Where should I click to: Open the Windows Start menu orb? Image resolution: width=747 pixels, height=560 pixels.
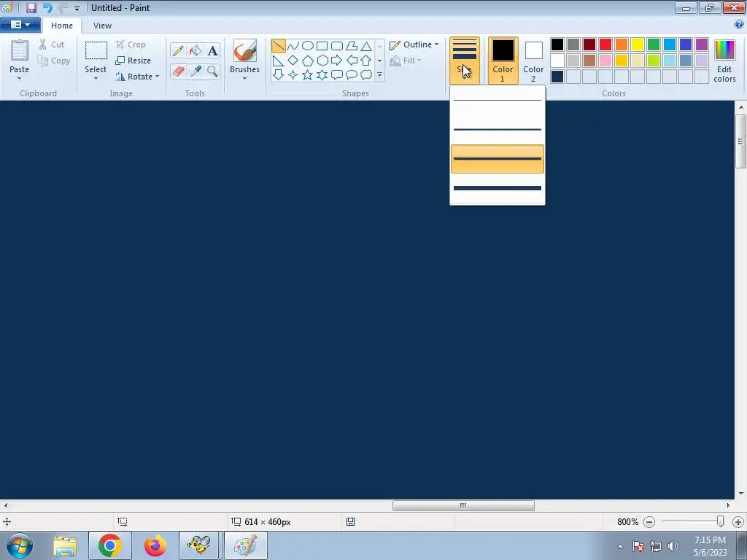[20, 545]
